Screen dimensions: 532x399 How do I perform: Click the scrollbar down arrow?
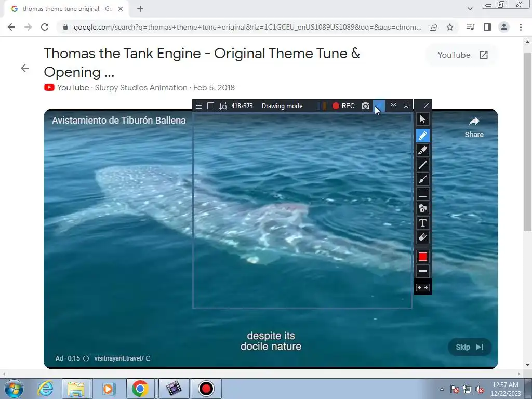pos(527,365)
